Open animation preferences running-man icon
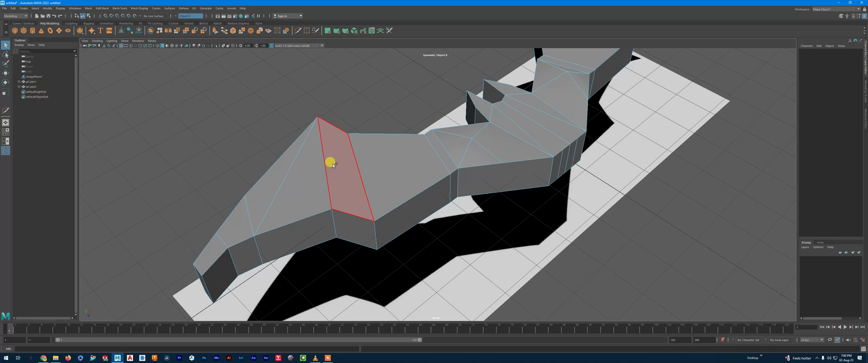Screen dimensions: 868x363 (x=863, y=340)
